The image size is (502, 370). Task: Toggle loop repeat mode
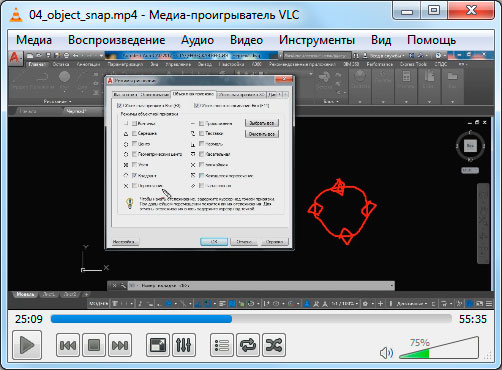click(x=248, y=345)
